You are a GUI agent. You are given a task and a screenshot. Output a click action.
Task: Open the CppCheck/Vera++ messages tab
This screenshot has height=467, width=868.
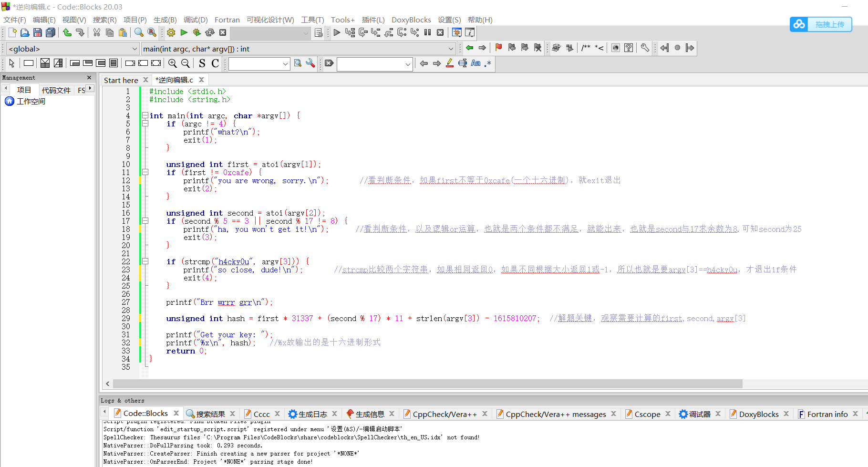(555, 414)
